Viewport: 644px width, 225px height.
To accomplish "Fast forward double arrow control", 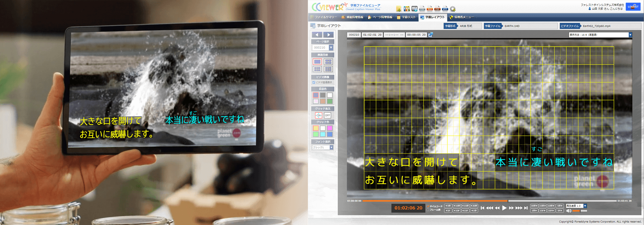I will [511, 208].
